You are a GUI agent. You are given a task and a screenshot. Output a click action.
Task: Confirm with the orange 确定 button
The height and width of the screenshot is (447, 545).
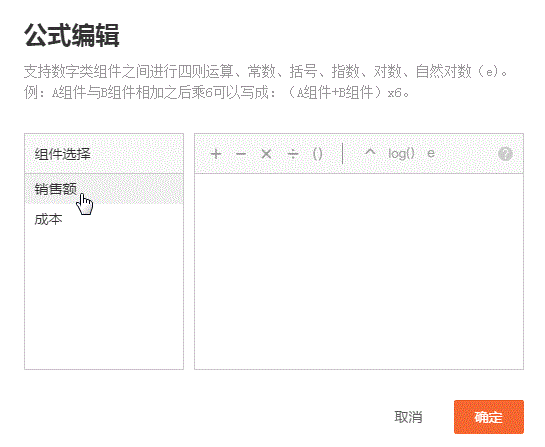point(489,417)
